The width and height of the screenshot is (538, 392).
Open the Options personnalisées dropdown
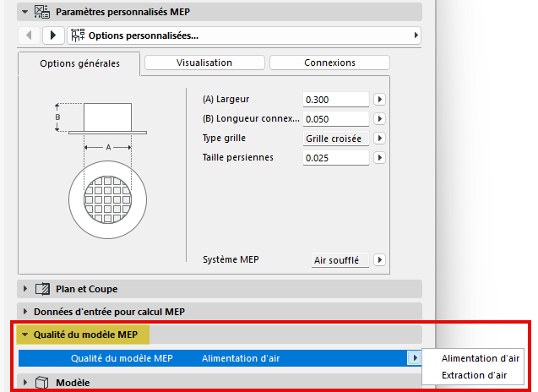tap(244, 35)
